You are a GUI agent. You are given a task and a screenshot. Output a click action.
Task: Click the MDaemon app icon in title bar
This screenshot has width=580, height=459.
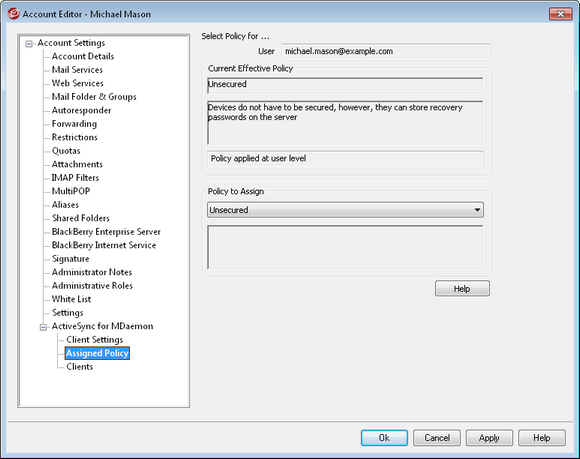pos(13,14)
